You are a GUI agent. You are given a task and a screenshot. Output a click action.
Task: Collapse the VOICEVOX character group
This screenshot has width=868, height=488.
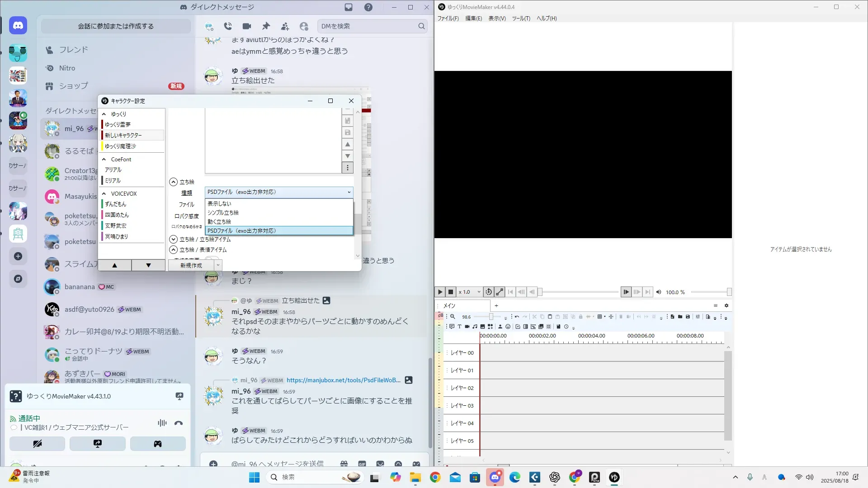click(104, 193)
